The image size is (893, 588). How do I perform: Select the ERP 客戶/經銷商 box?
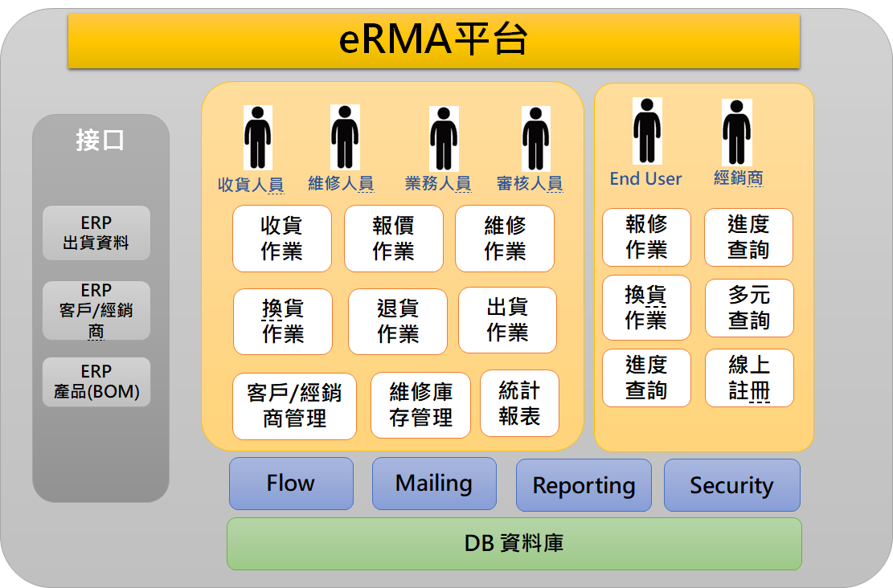click(x=96, y=311)
